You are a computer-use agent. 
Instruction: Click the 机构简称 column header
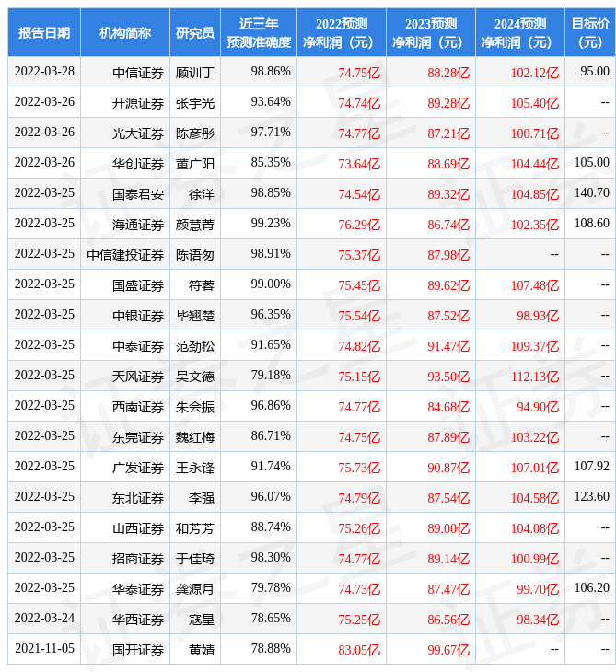coord(125,32)
